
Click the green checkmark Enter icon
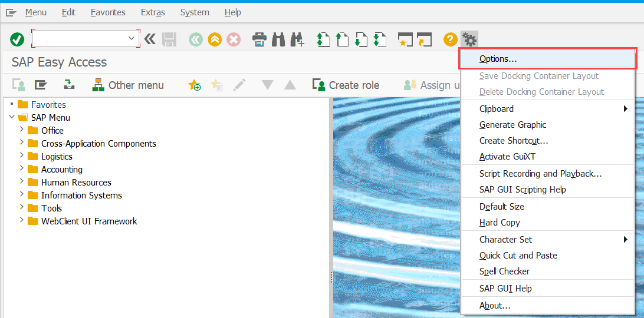point(17,40)
